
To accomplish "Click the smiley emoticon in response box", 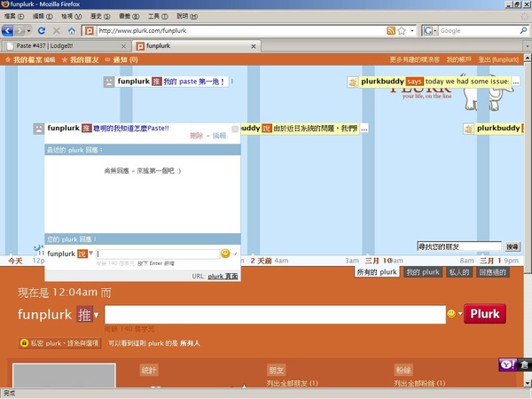I will coord(225,254).
